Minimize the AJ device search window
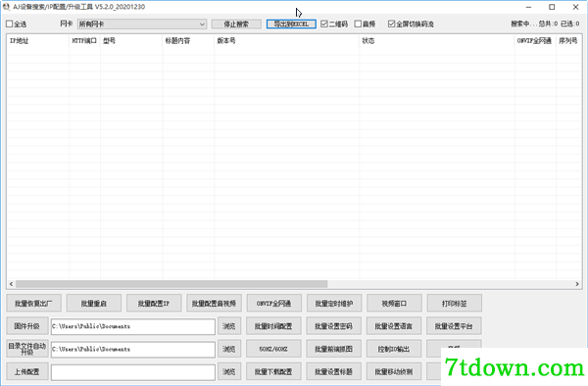Screen dimensions: 588x386 529,7
